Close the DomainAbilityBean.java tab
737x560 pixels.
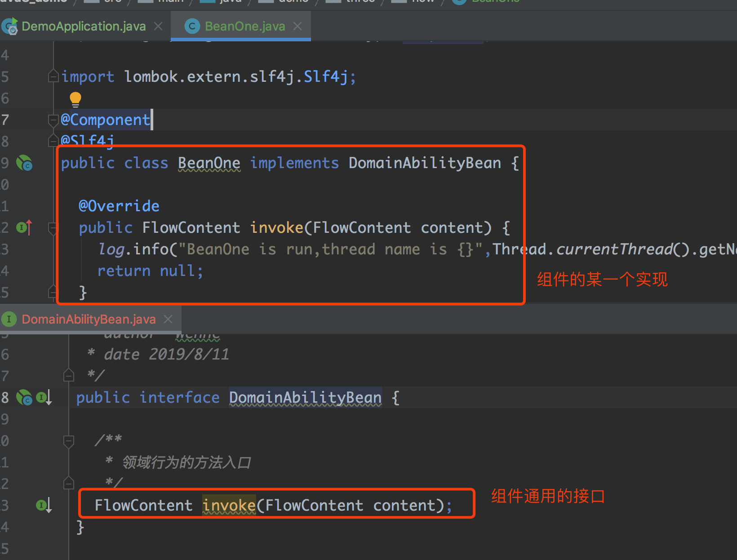(168, 319)
